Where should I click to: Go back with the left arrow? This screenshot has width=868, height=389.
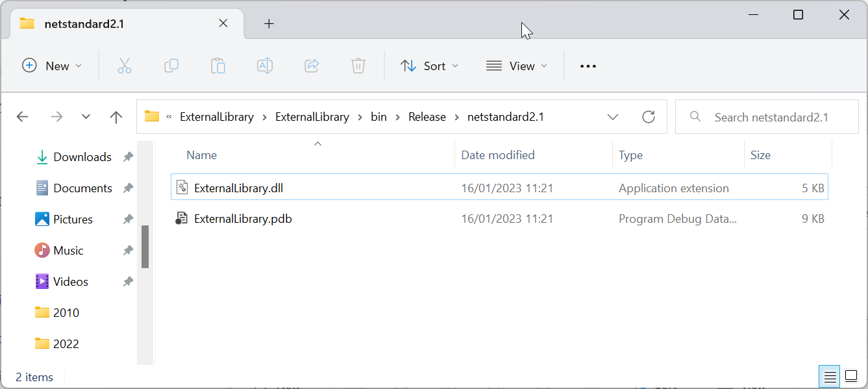(23, 117)
